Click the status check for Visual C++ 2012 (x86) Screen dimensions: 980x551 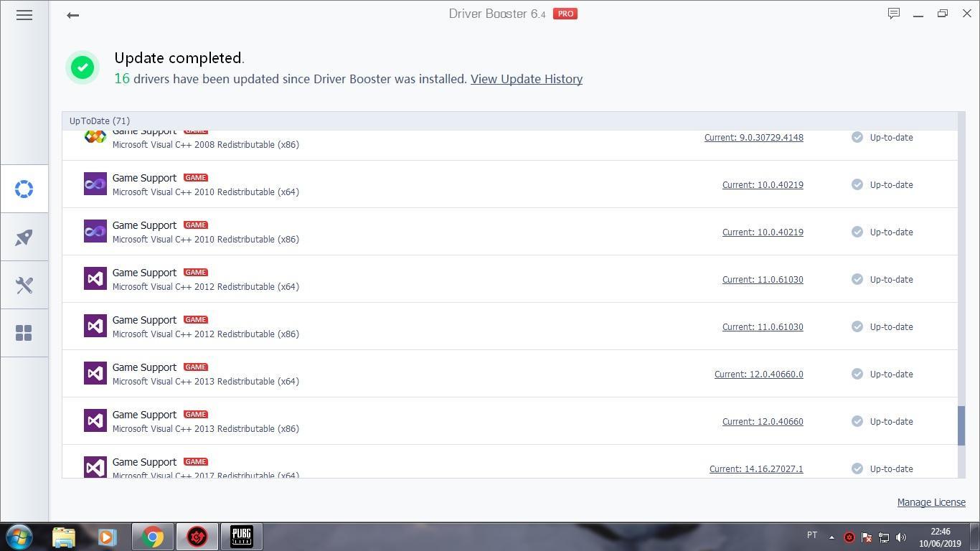(857, 326)
